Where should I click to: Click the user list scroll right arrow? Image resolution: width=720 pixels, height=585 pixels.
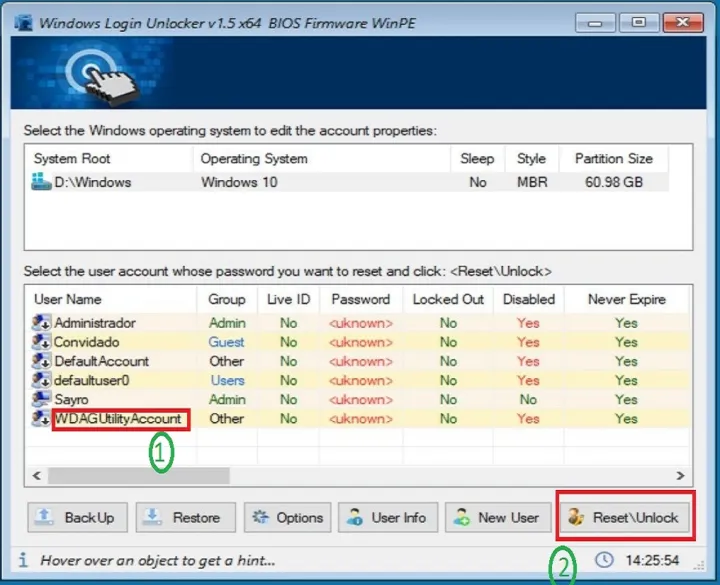coord(680,476)
